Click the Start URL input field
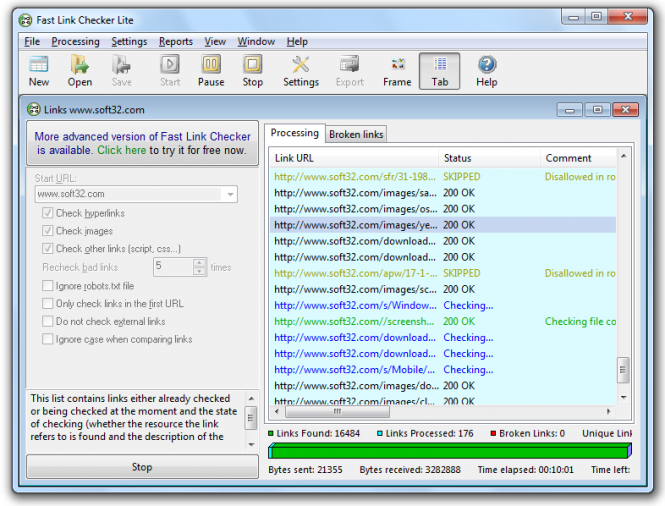This screenshot has width=665, height=506. click(x=129, y=194)
